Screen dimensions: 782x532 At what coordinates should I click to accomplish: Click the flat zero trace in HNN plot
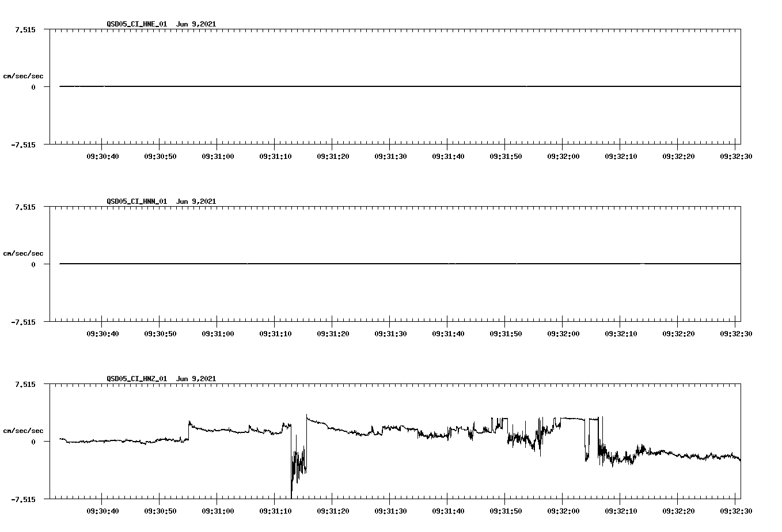click(x=400, y=264)
